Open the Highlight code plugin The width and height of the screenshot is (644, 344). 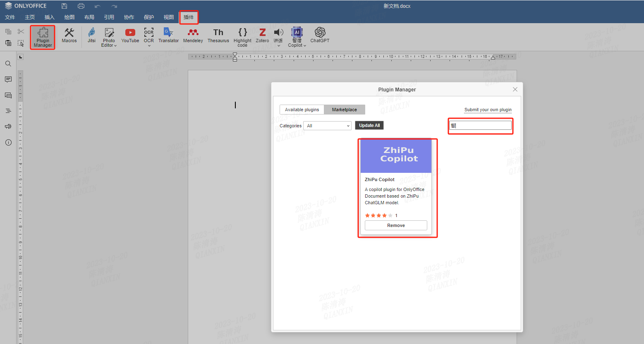[242, 37]
